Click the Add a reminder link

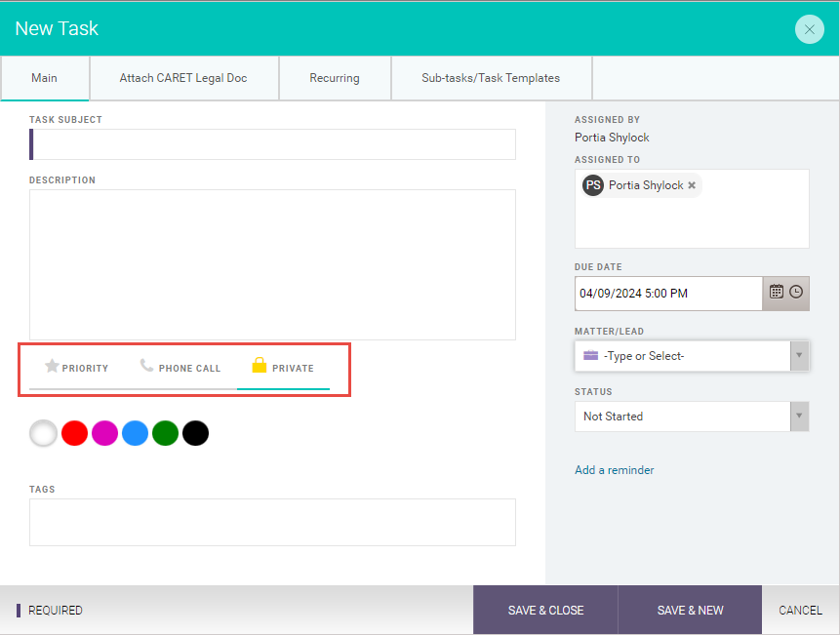614,470
